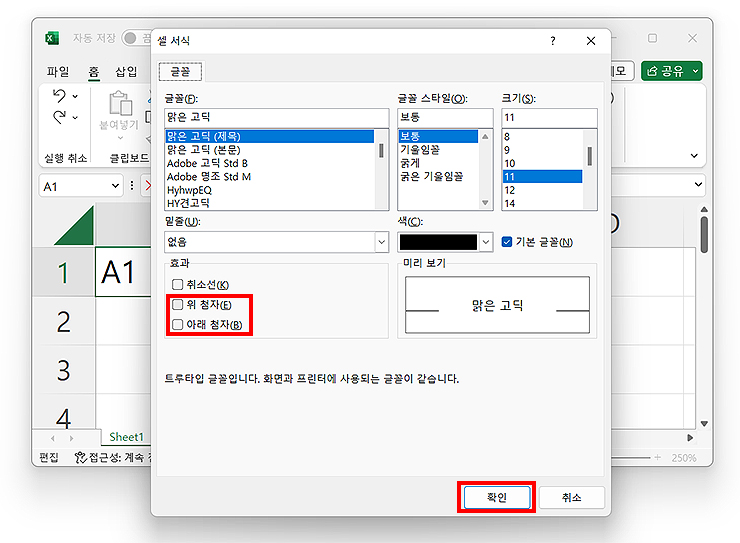Open the 색 color picker dropdown arrow

pos(486,242)
